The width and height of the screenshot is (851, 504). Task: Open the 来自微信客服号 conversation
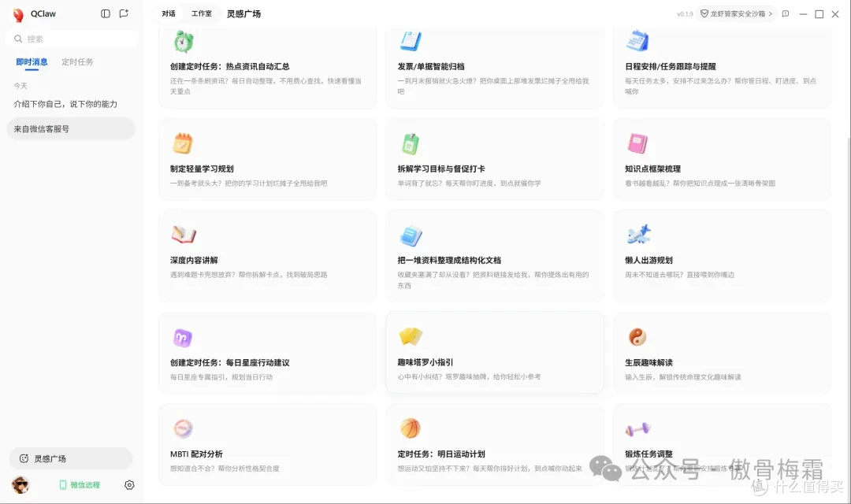tap(71, 128)
